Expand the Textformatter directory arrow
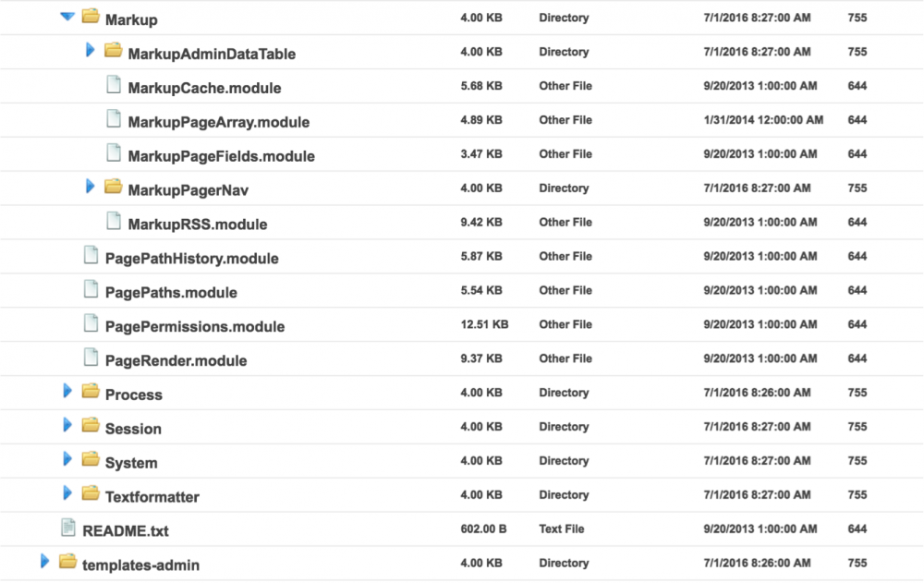Image resolution: width=924 pixels, height=583 pixels. pos(67,493)
